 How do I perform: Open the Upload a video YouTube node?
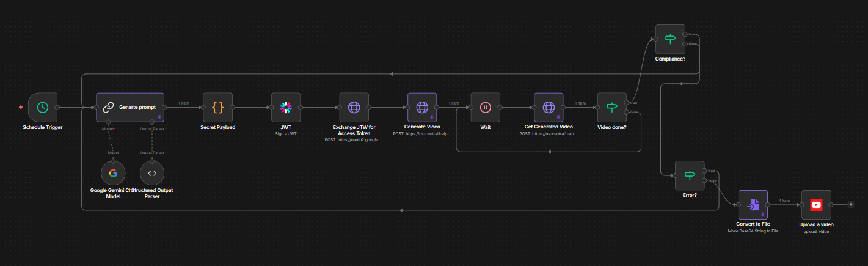point(816,205)
